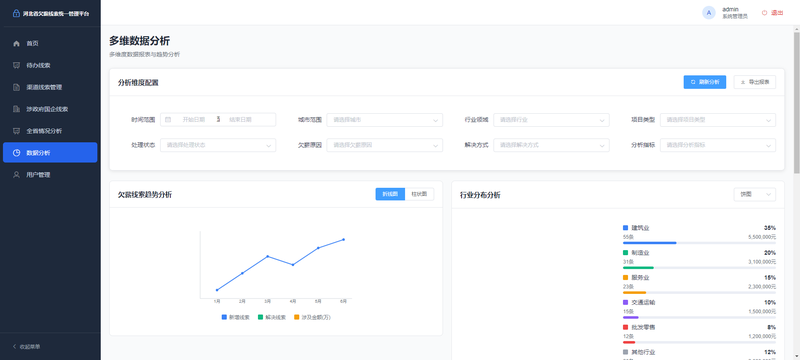Click the blue 刷新分析 button

[705, 82]
